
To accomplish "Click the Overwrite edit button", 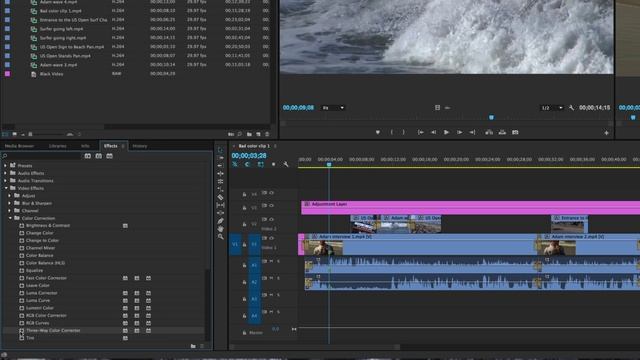I will coord(502,132).
